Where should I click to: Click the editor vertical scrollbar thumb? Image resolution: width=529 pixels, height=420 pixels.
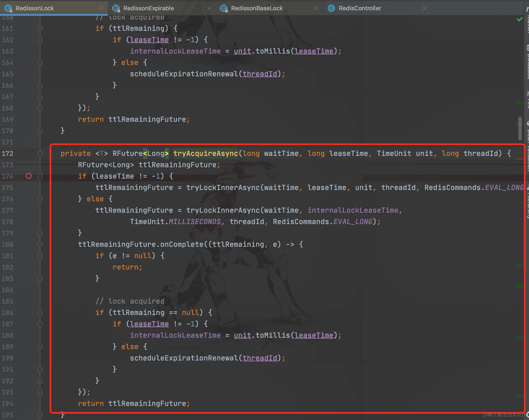tap(520, 128)
